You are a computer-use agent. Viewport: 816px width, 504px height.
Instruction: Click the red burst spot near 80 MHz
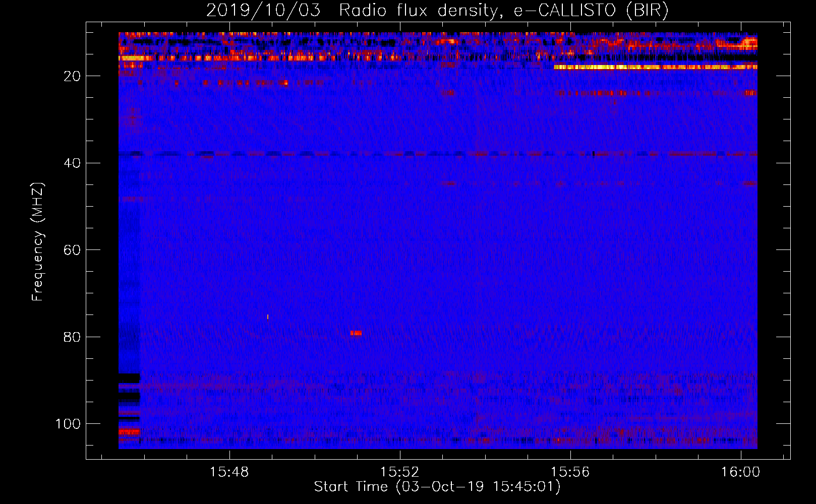point(356,333)
